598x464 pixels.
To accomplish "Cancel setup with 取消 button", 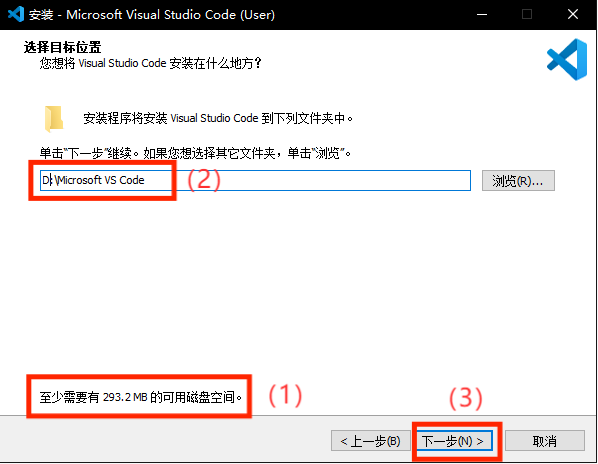I will (545, 441).
